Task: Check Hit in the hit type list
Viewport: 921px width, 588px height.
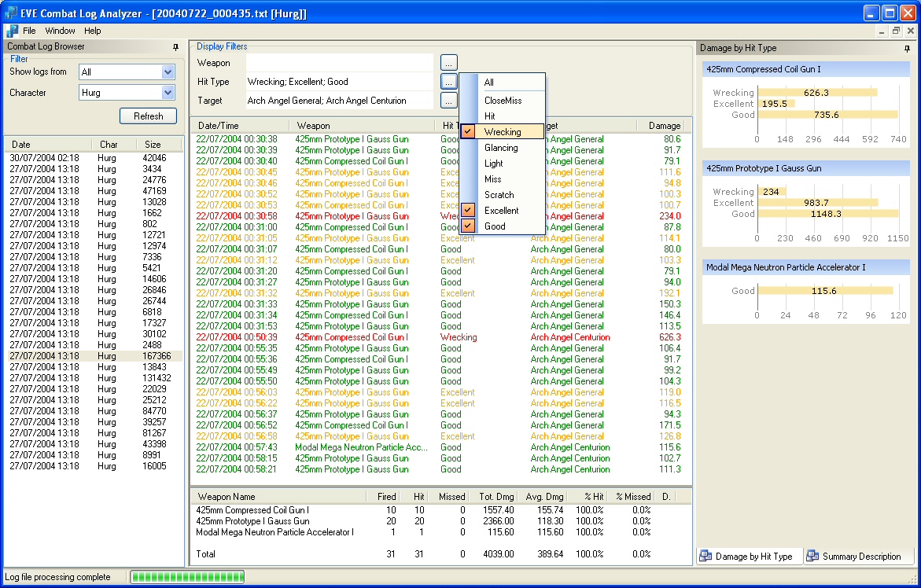Action: 503,116
